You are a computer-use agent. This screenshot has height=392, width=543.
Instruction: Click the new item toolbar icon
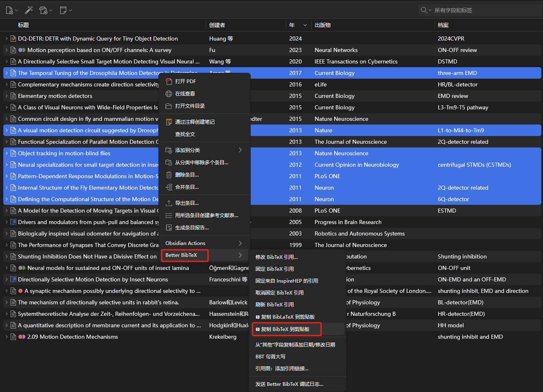pos(9,10)
